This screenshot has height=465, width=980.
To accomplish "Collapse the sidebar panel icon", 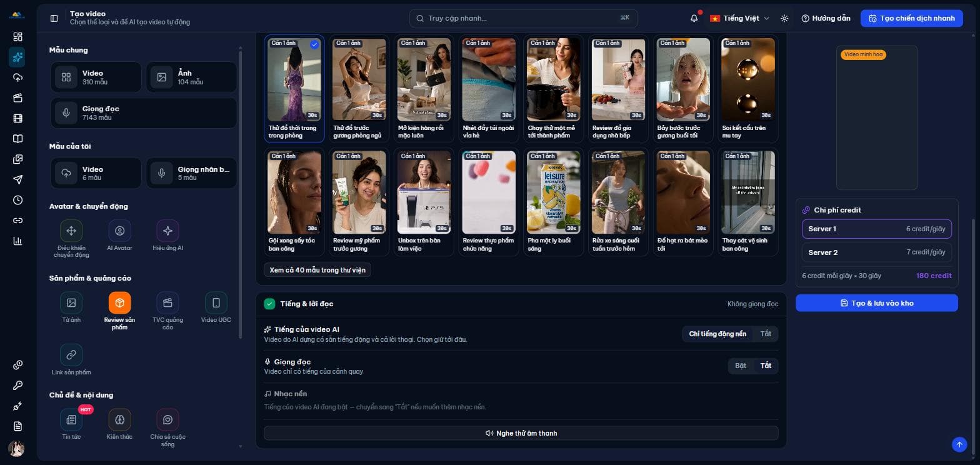I will point(54,18).
